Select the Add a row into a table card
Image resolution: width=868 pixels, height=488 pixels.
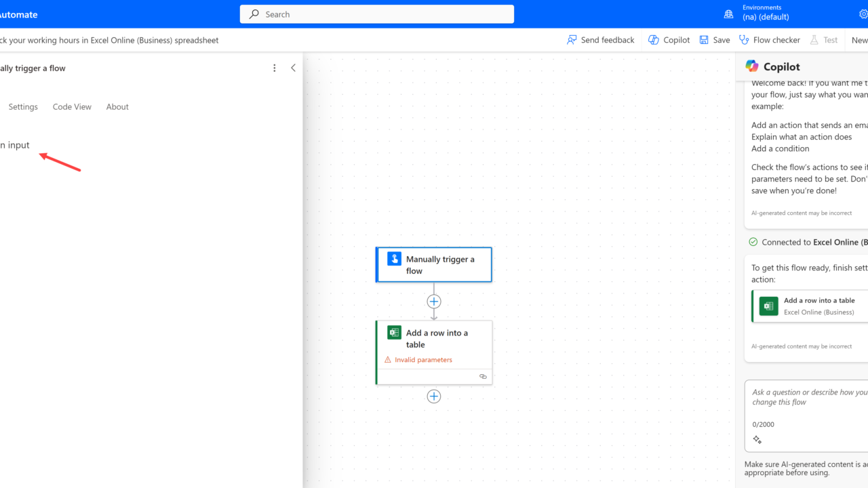pyautogui.click(x=434, y=352)
